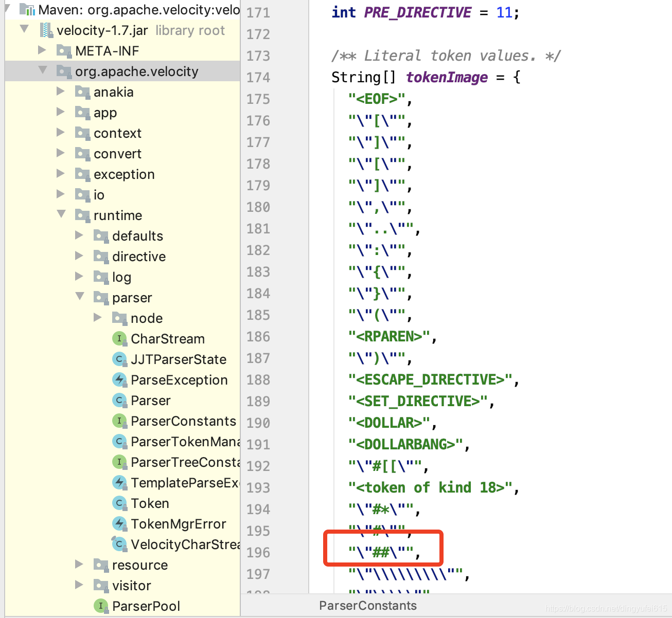The width and height of the screenshot is (672, 618).
Task: Select the directive package row
Action: coord(122,257)
